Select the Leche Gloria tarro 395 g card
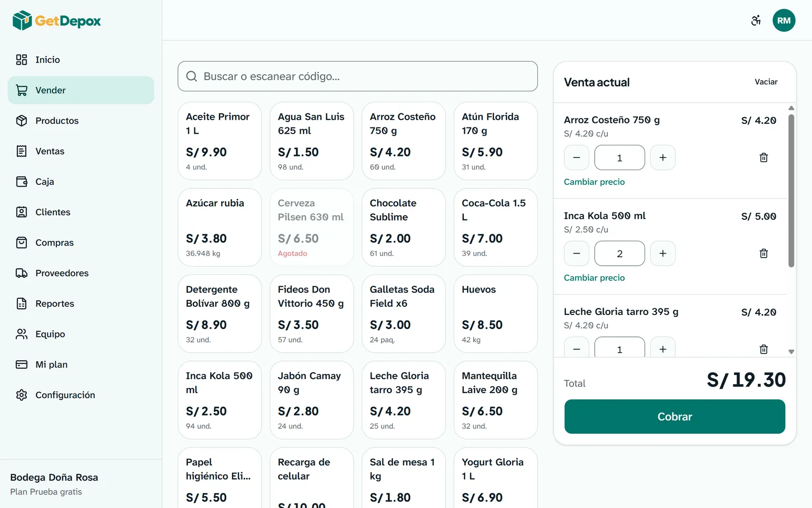The image size is (812, 508). tap(403, 400)
